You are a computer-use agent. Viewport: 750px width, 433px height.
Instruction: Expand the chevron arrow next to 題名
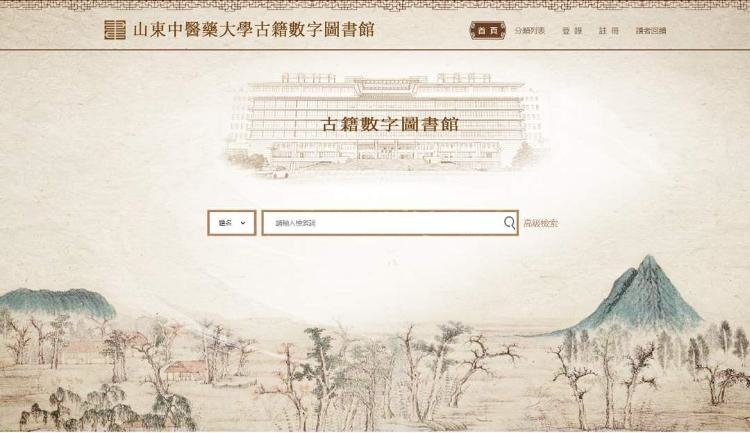pos(243,223)
